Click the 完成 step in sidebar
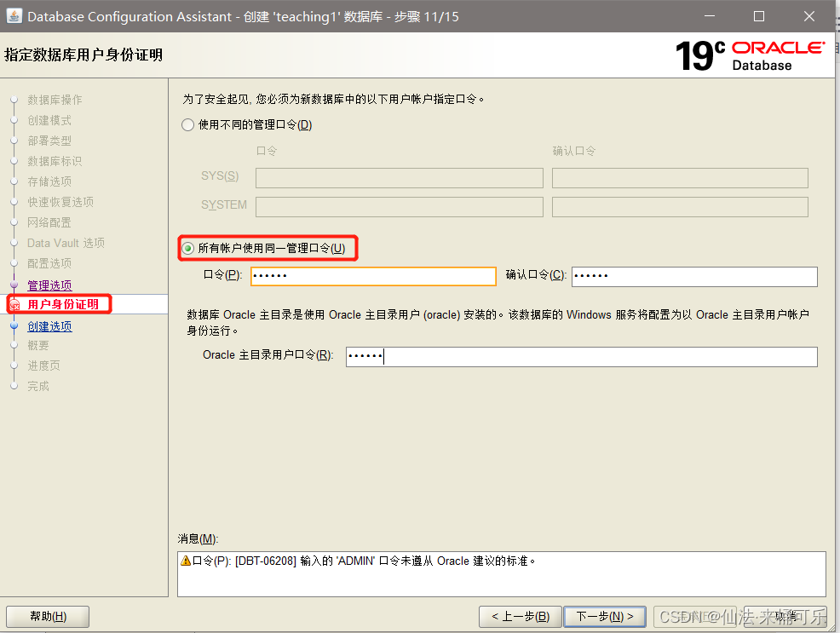 pos(38,386)
